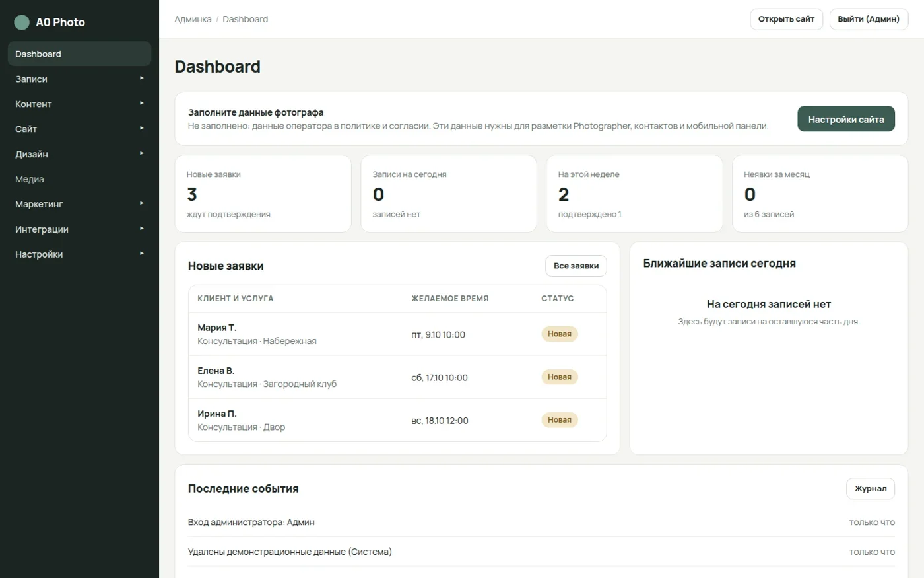The image size is (924, 578).
Task: Click the Заполните данные фотографа heading
Action: [256, 112]
